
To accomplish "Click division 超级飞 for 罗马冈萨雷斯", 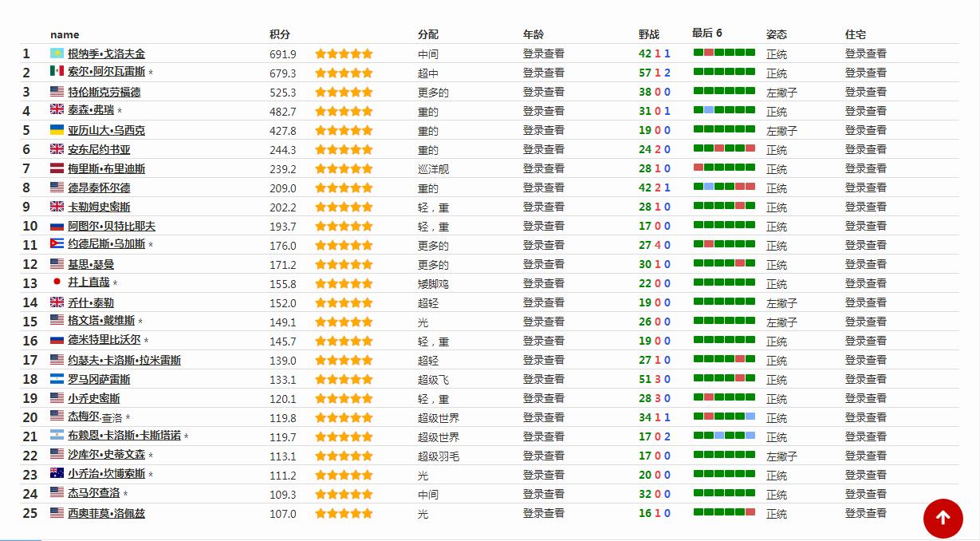I will pyautogui.click(x=433, y=379).
